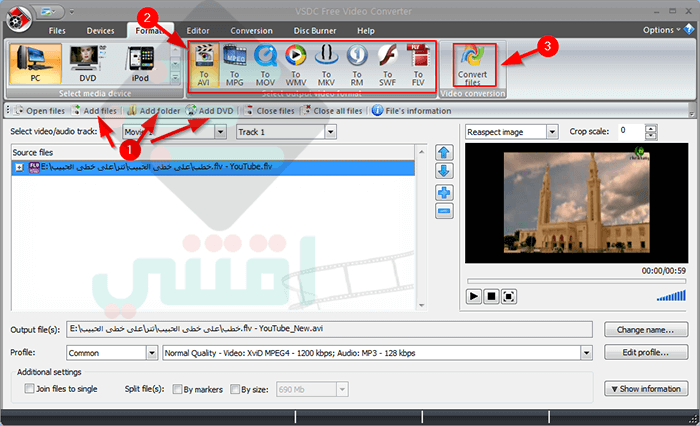Start conversion with Convert files icon

coord(473,65)
